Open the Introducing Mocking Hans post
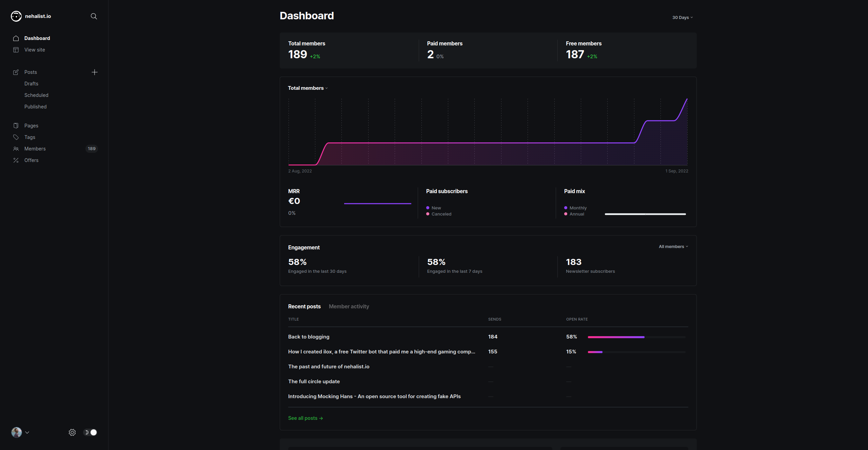Viewport: 868px width, 450px height. coord(374,396)
